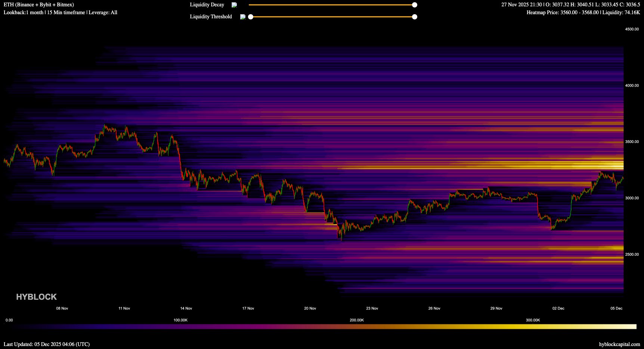Click the left Liquidity Threshold slider handle
This screenshot has height=349, width=644.
251,17
